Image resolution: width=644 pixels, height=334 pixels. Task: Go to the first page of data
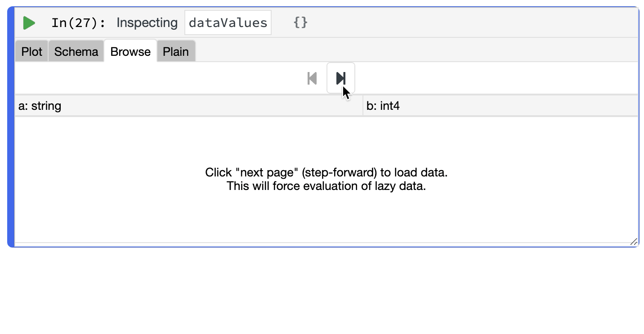(312, 78)
